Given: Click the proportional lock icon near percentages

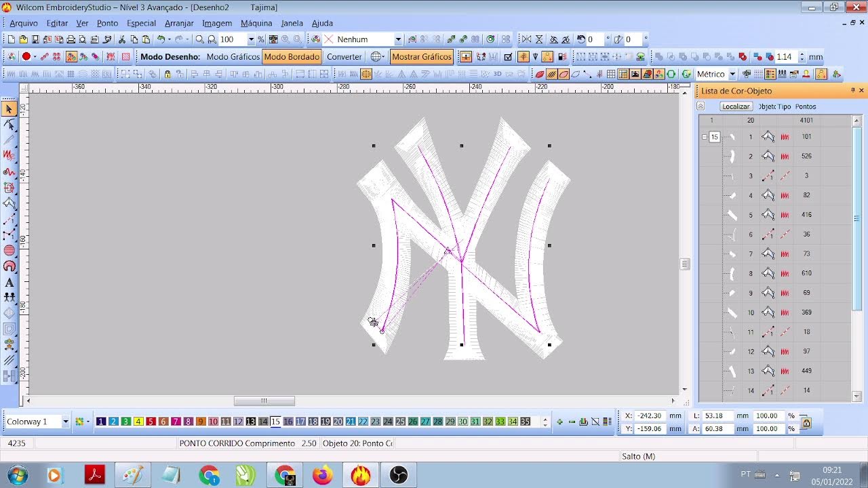Looking at the screenshot, I should [806, 422].
